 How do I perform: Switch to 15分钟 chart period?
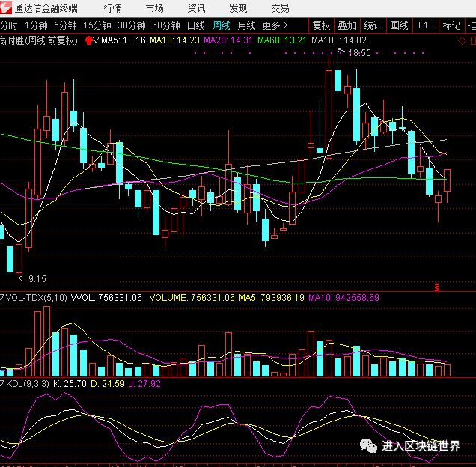tap(97, 25)
